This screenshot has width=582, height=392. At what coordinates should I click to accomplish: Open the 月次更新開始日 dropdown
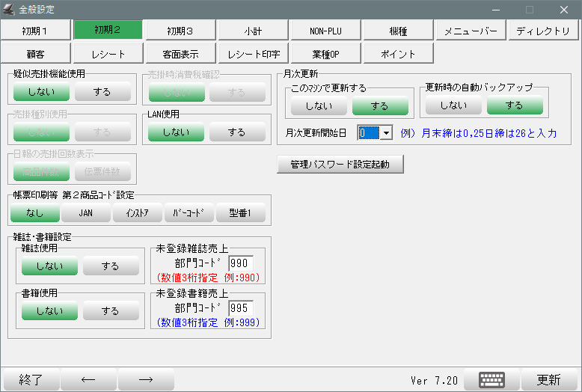click(x=387, y=132)
